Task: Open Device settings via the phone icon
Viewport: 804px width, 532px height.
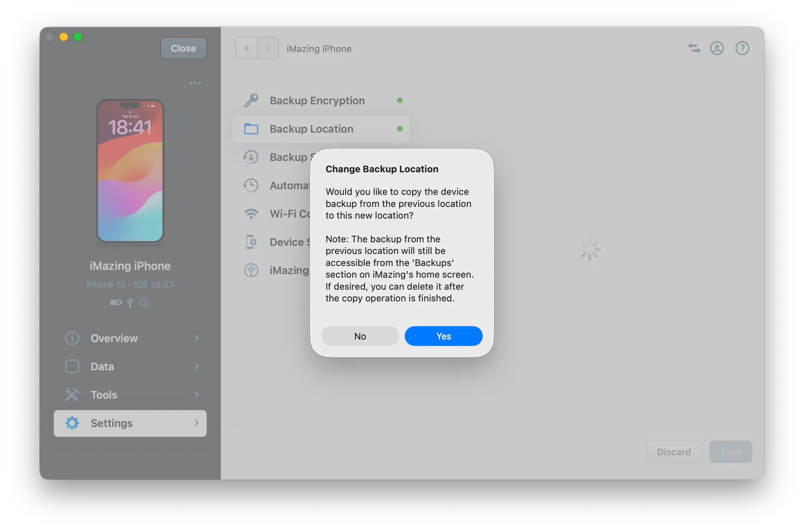Action: [x=251, y=242]
